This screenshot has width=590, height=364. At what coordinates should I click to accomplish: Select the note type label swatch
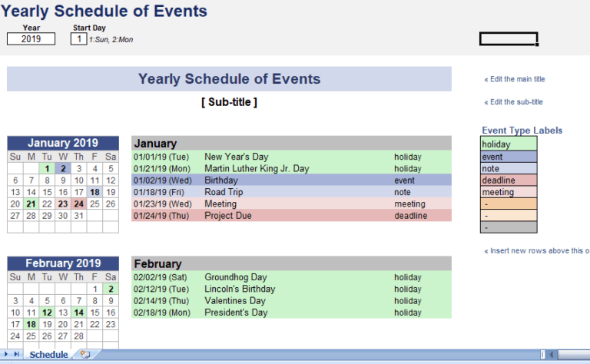click(509, 168)
